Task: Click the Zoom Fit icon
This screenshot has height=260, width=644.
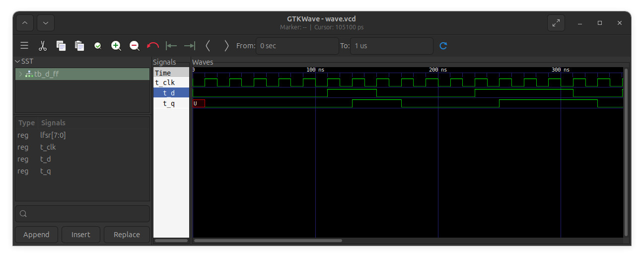Action: pyautogui.click(x=98, y=46)
